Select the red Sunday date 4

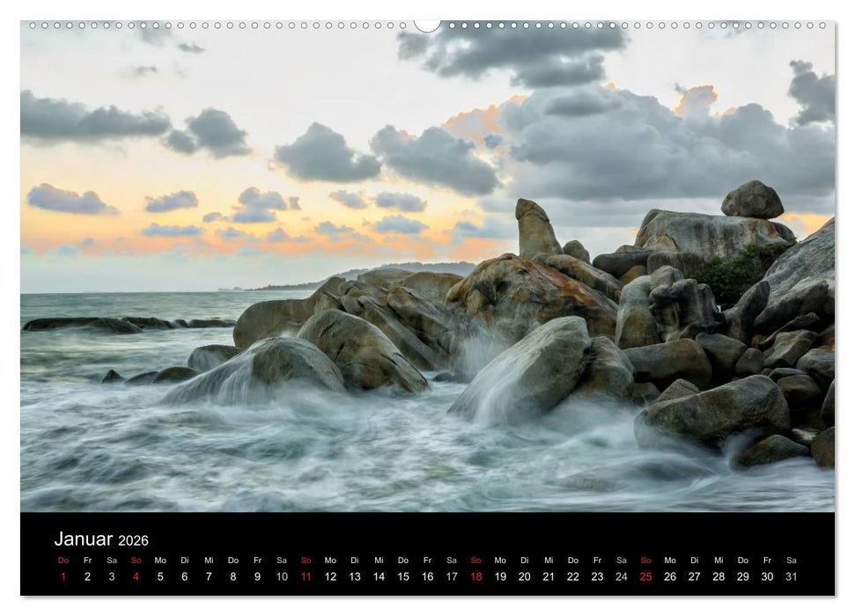click(135, 577)
